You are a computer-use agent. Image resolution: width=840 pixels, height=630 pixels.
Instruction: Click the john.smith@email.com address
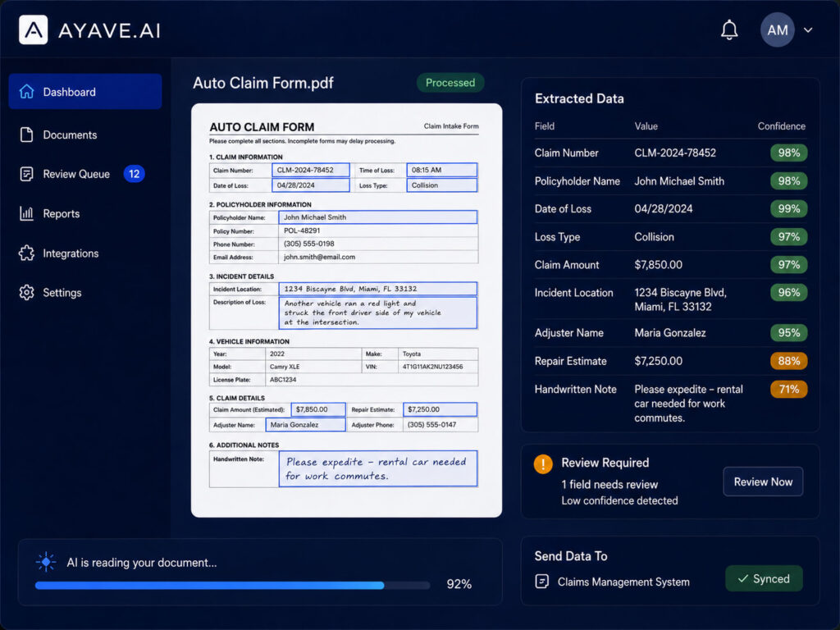[x=319, y=257]
